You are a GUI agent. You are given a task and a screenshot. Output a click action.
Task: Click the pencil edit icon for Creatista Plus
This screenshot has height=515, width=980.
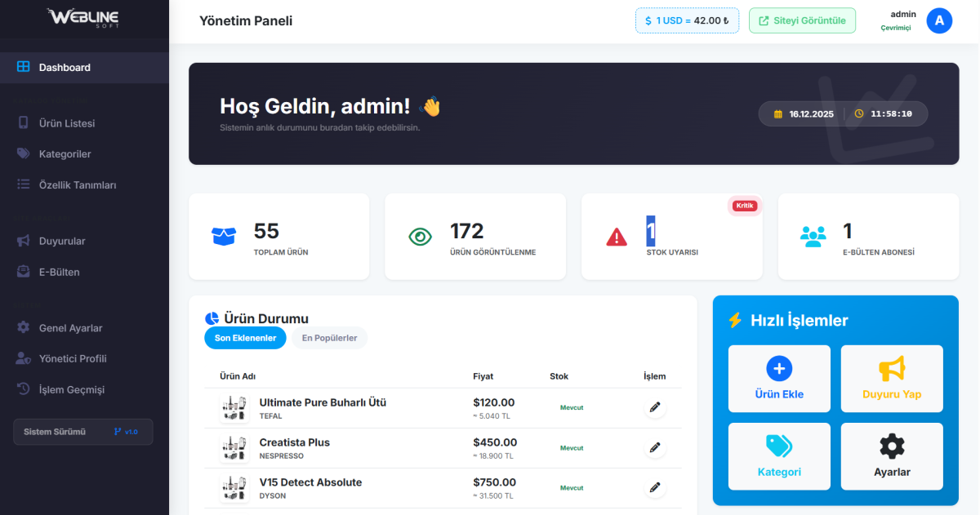tap(654, 447)
